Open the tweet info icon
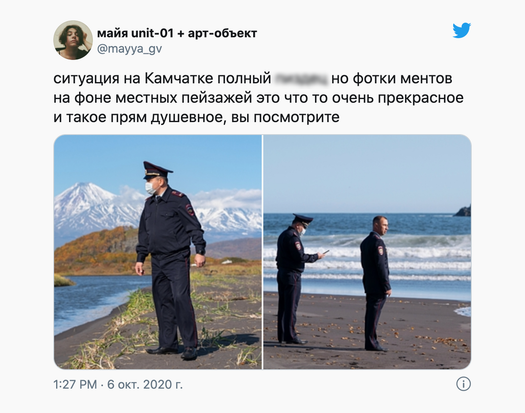Screen dimensions: 525x413 coord(463,384)
